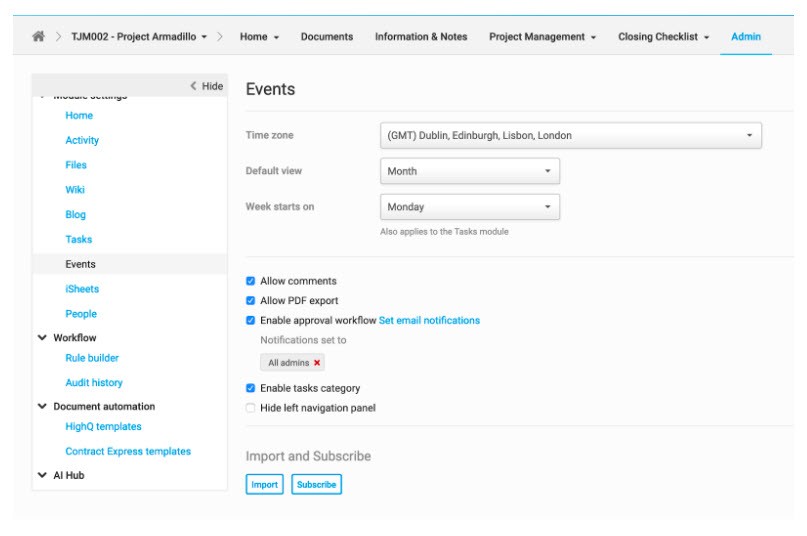Check Hide left navigation panel
Image resolution: width=807 pixels, height=536 pixels.
click(251, 408)
